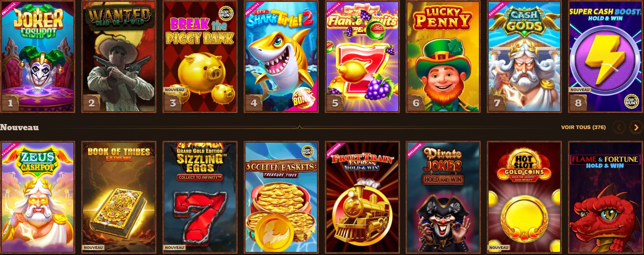Open the Joker Cashpot game
This screenshot has width=644, height=255.
[37, 57]
